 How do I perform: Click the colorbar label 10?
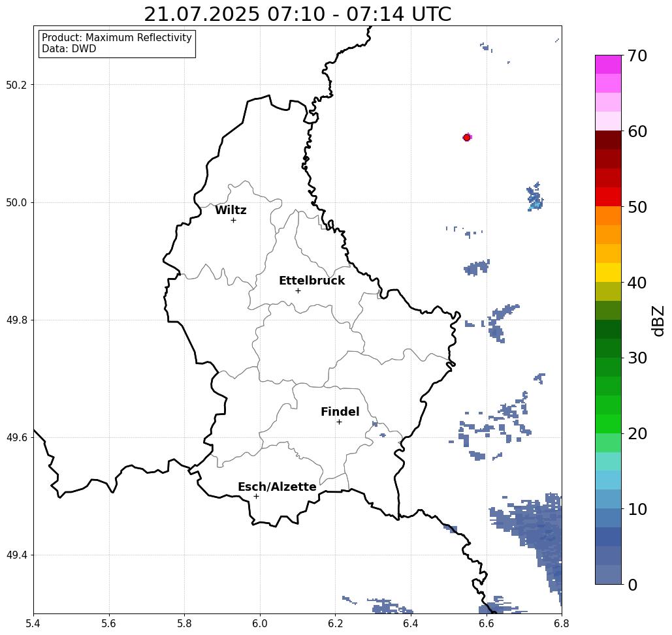[637, 509]
